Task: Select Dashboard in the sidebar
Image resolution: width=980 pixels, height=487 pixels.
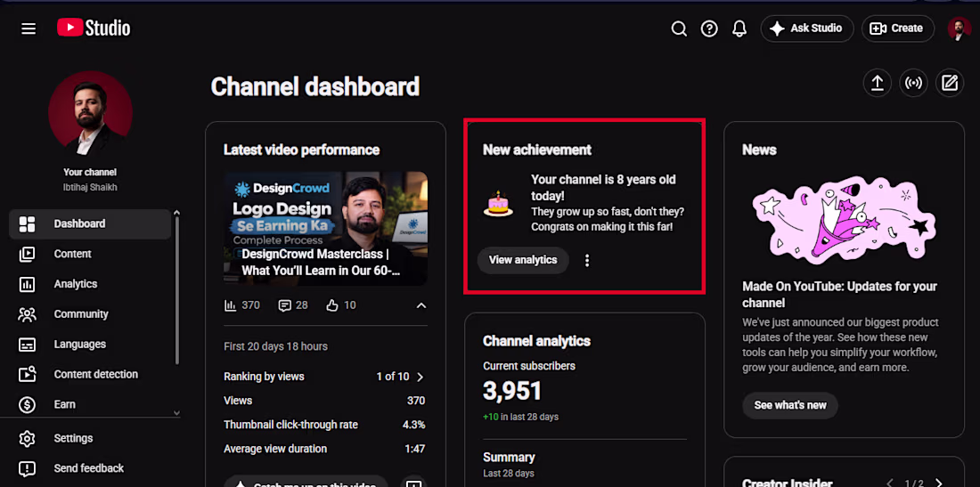Action: point(90,224)
